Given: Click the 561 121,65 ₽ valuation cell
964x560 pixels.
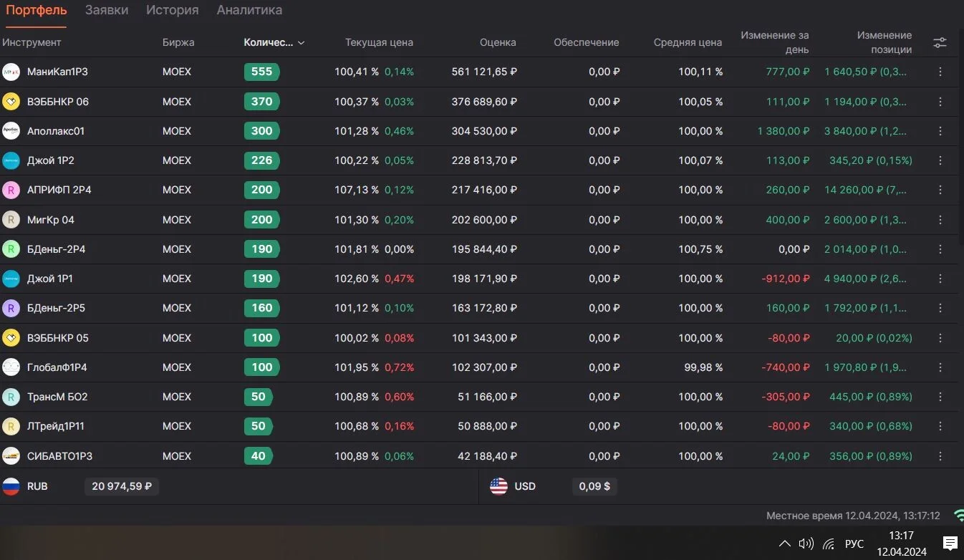Looking at the screenshot, I should [x=484, y=72].
